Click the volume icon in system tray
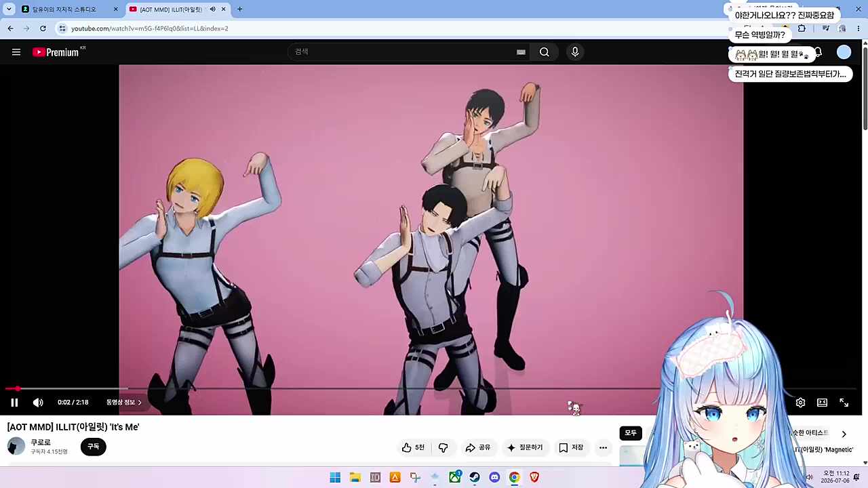 point(809,477)
